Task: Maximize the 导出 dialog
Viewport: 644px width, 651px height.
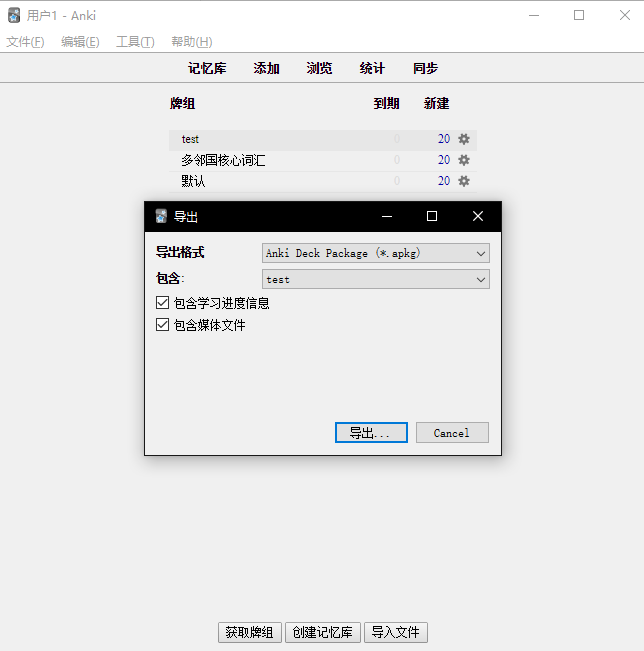Action: tap(432, 216)
